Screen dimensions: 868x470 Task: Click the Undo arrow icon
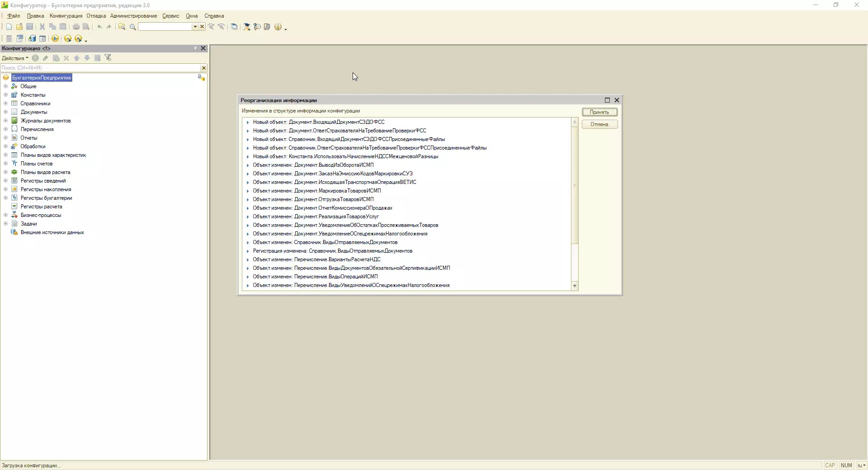(x=99, y=27)
